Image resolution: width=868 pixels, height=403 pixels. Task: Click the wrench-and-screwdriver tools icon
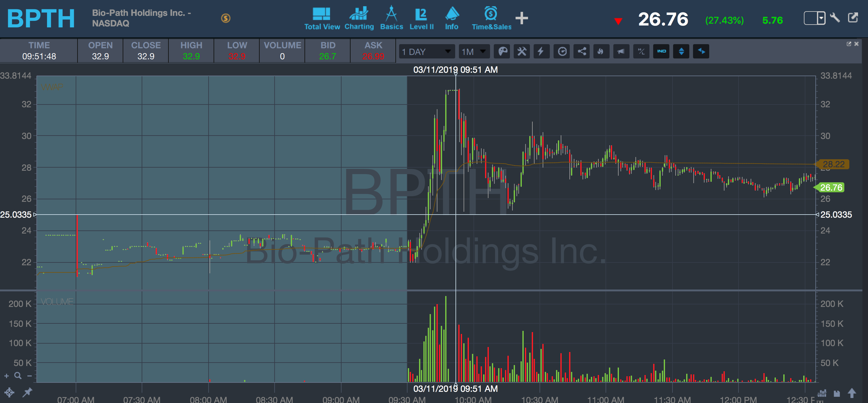(x=521, y=52)
